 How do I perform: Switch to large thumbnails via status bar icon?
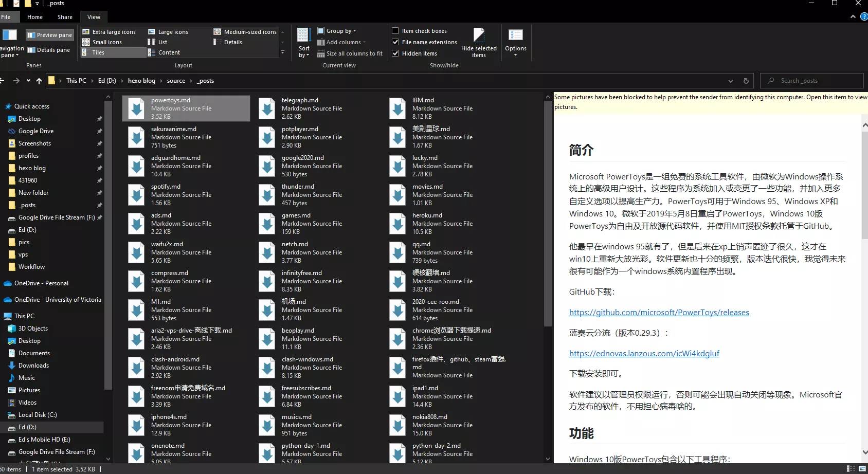[x=862, y=469]
